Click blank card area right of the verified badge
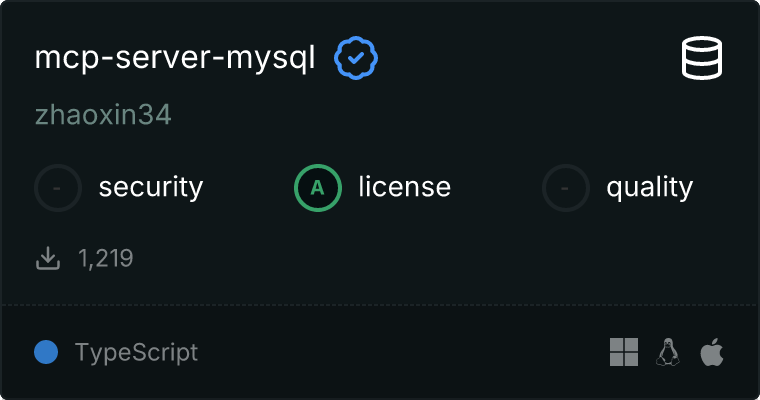This screenshot has height=400, width=760. [x=520, y=59]
